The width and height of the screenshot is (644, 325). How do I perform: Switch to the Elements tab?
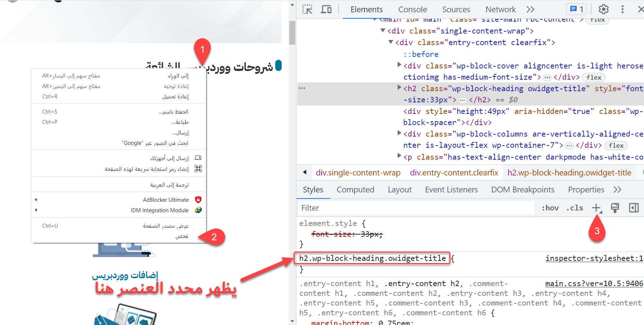tap(367, 9)
